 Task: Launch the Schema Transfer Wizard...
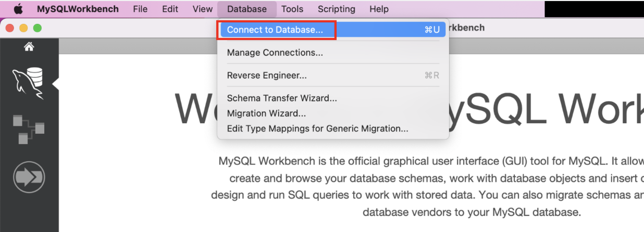pyautogui.click(x=333, y=98)
